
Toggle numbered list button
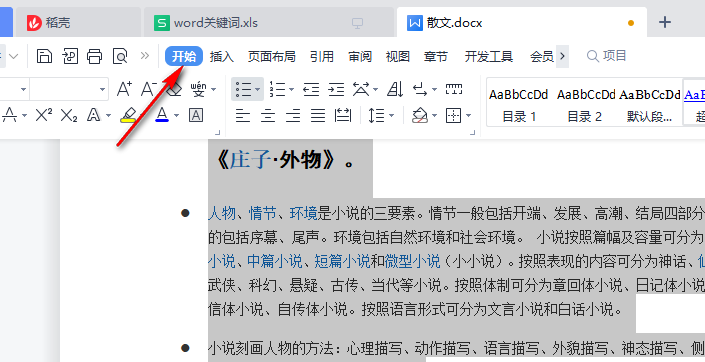click(x=277, y=89)
